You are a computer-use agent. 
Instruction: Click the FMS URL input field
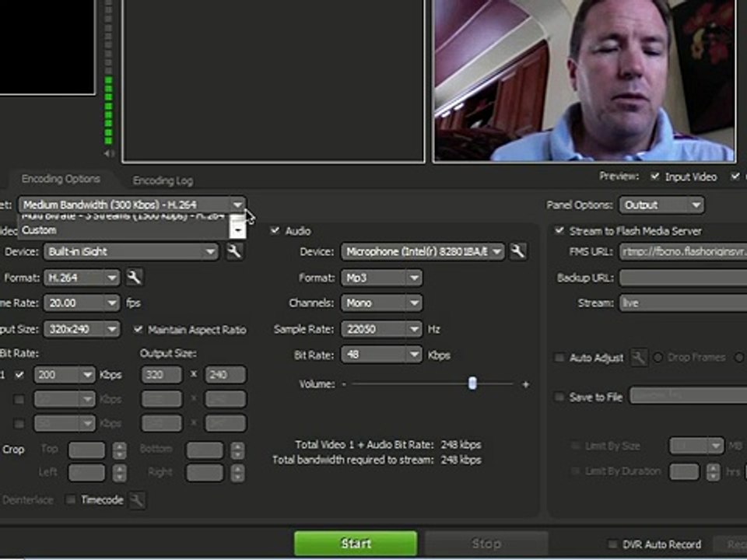coord(683,251)
